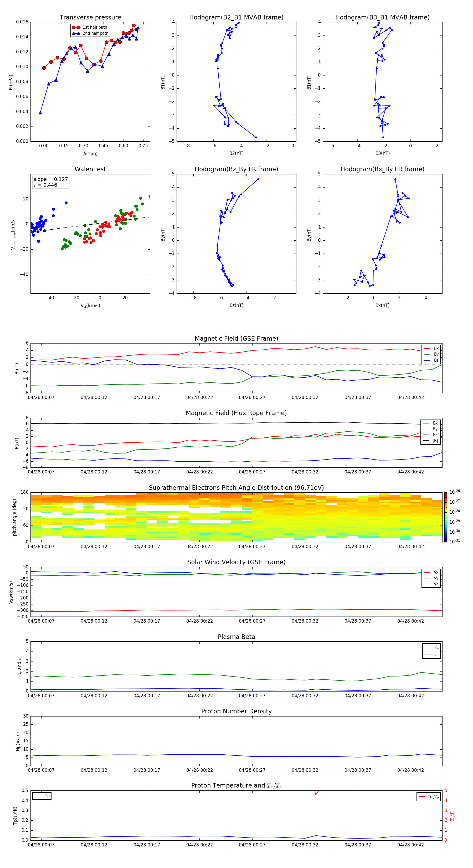Select the "1st half path" legend entry
The height and width of the screenshot is (868, 473).
tap(90, 27)
